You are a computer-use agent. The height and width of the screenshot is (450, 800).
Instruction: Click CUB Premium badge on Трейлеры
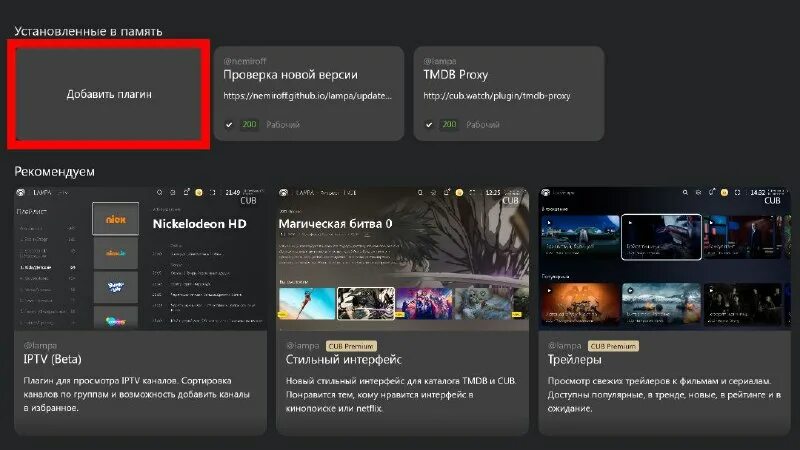click(x=613, y=346)
